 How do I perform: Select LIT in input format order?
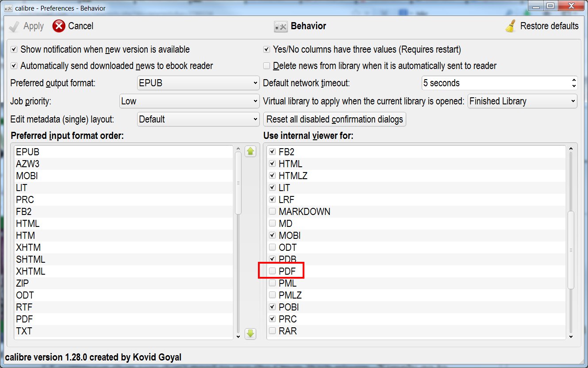tap(123, 188)
